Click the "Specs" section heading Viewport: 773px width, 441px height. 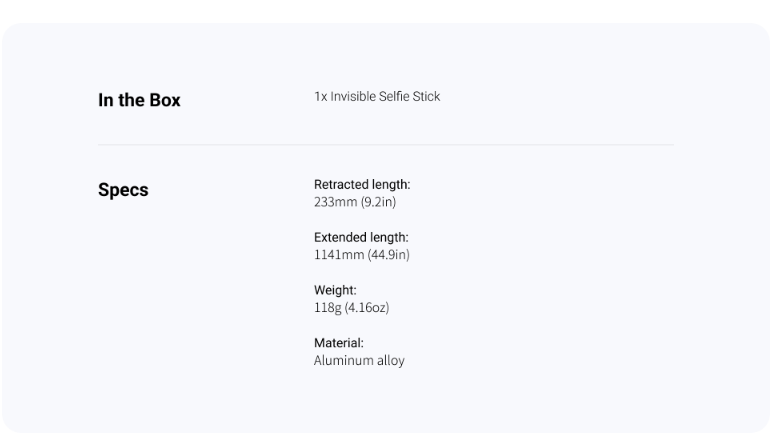tap(123, 190)
